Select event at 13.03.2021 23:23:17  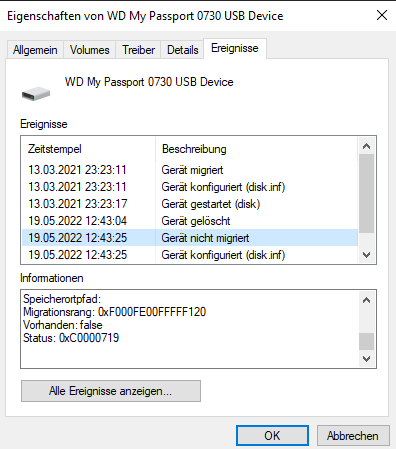click(x=190, y=204)
